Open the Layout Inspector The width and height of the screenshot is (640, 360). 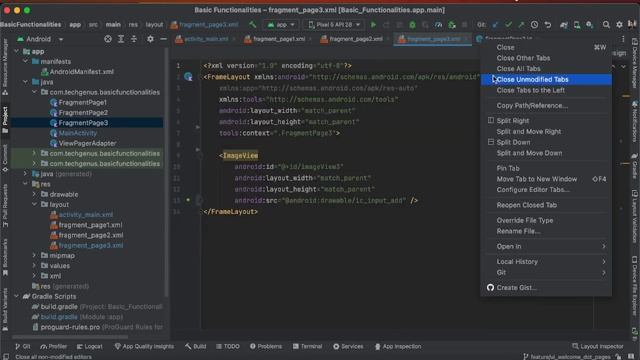coord(598,346)
